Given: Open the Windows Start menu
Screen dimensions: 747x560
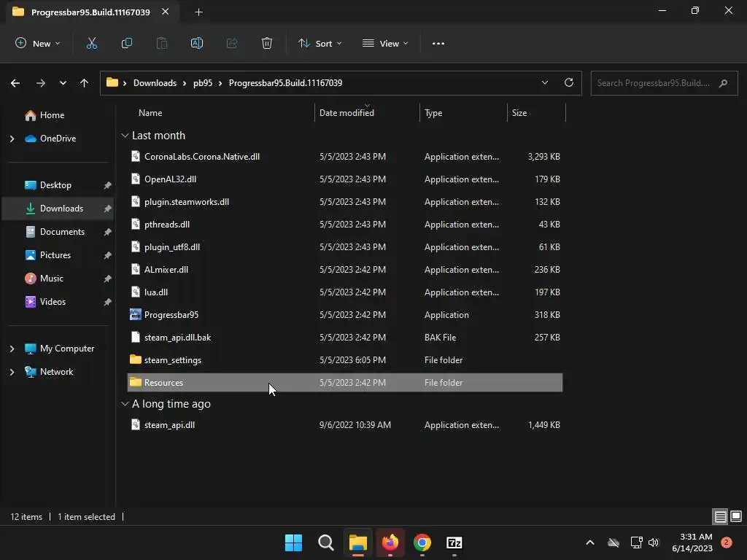Looking at the screenshot, I should [x=293, y=542].
